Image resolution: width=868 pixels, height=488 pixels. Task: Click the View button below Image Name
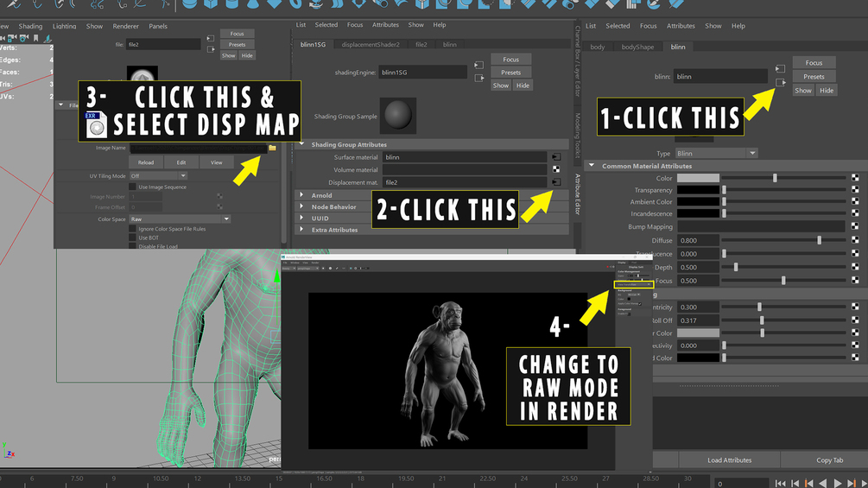point(217,162)
